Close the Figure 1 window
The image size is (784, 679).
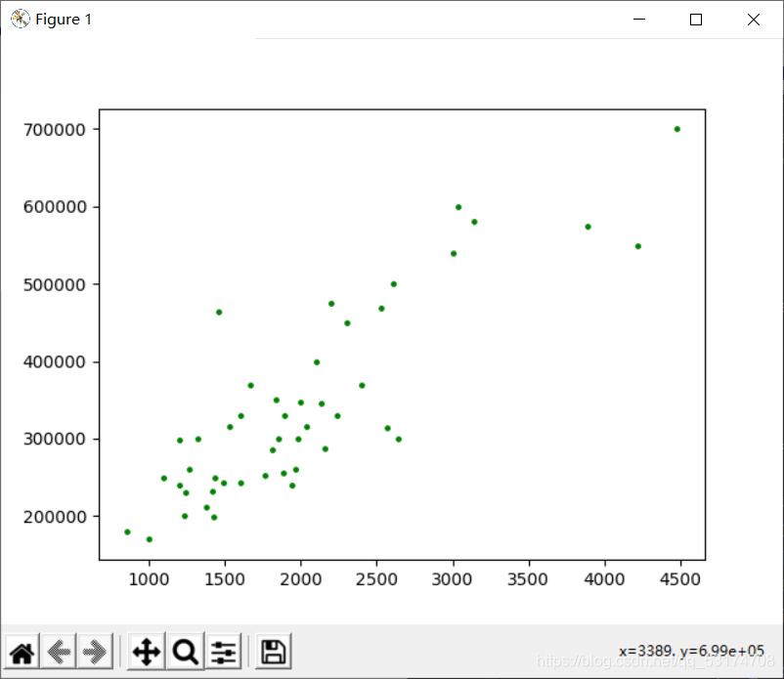pyautogui.click(x=754, y=19)
